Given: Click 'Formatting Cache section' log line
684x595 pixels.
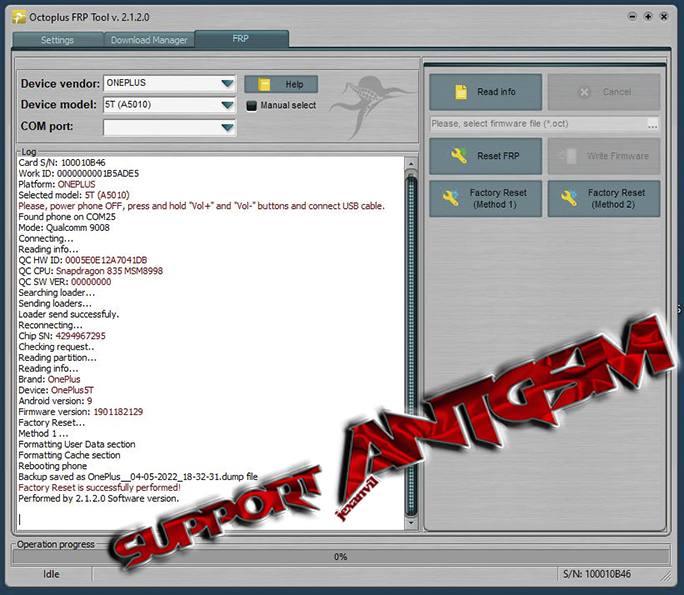Looking at the screenshot, I should click(69, 455).
